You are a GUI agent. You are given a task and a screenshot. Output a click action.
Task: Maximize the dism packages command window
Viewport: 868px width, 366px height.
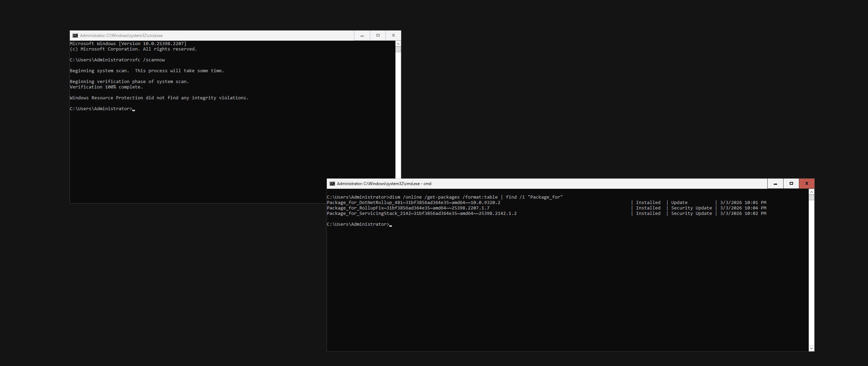click(791, 184)
